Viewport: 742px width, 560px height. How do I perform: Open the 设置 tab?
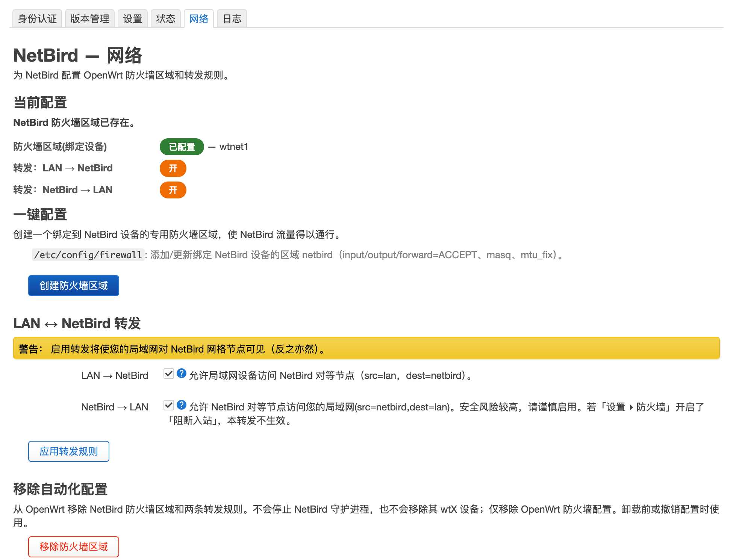[133, 18]
